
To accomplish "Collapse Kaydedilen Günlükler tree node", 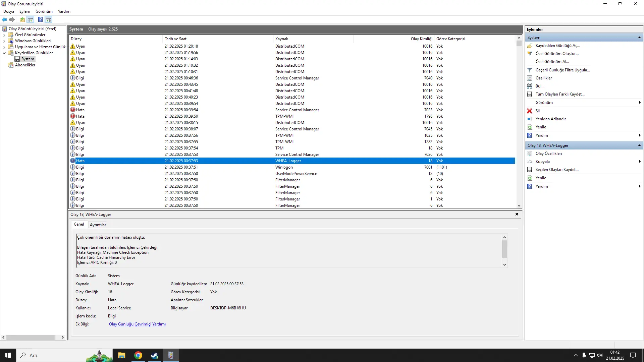I will coord(4,53).
